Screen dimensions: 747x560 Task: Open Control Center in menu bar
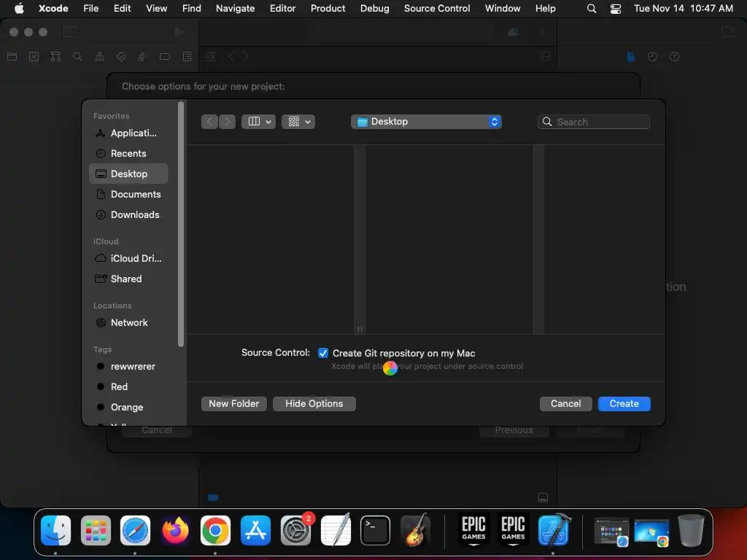[616, 8]
